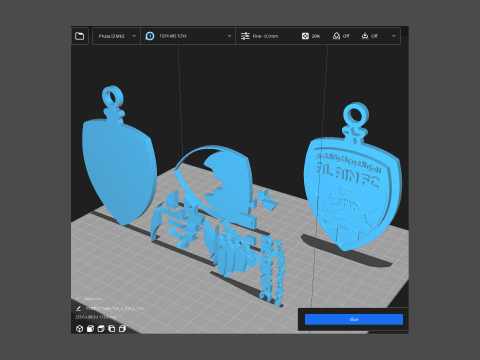The height and width of the screenshot is (360, 480).
Task: Edit the project name with pencil icon
Action: pyautogui.click(x=79, y=308)
